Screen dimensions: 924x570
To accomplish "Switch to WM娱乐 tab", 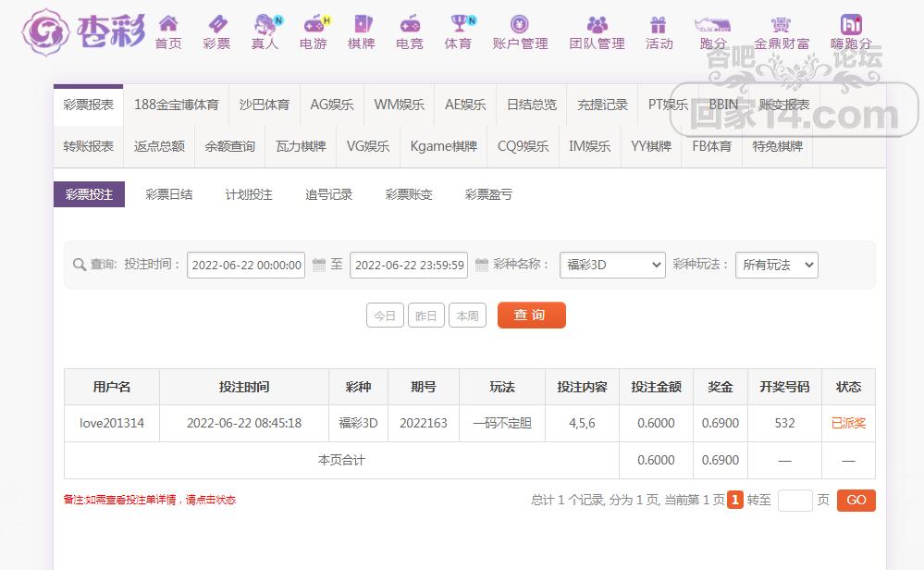I will click(399, 105).
